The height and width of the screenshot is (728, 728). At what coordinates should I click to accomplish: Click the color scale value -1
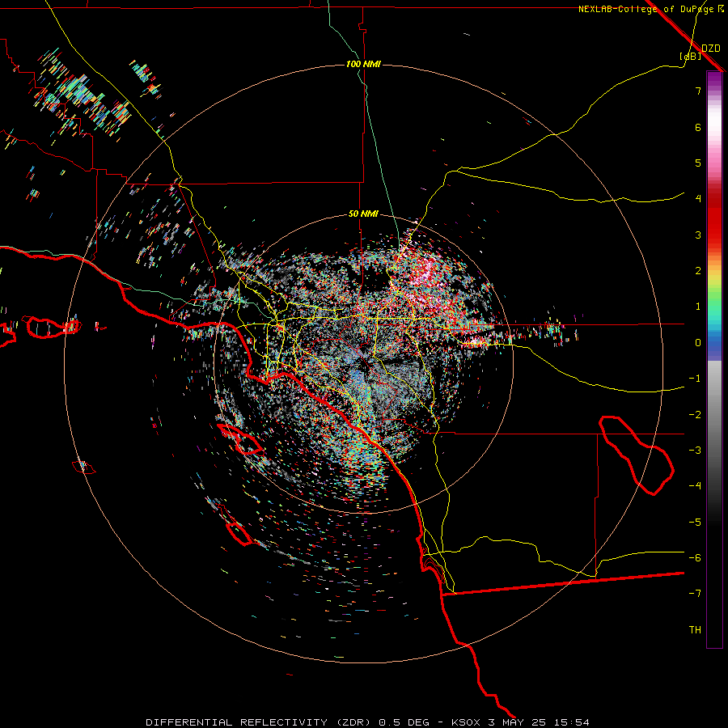tap(695, 379)
